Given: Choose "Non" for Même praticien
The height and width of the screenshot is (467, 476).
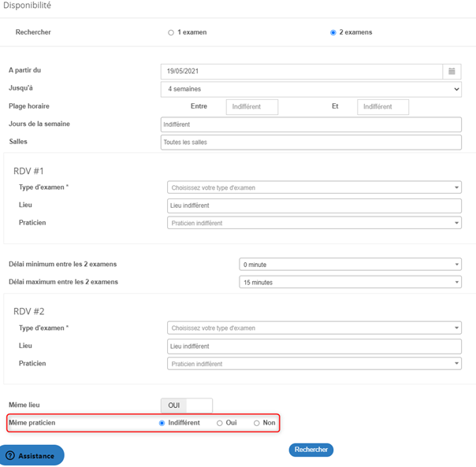Looking at the screenshot, I should pyautogui.click(x=257, y=423).
